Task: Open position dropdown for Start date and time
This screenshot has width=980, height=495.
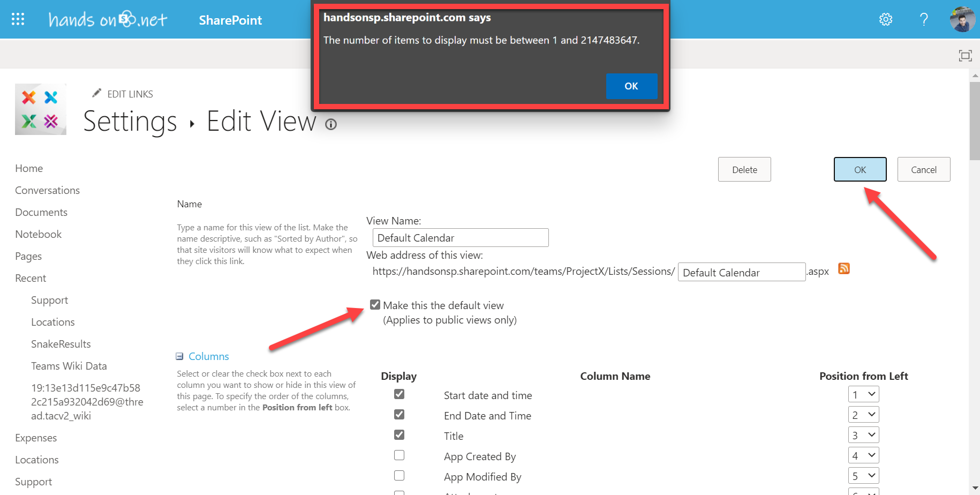Action: (x=863, y=395)
